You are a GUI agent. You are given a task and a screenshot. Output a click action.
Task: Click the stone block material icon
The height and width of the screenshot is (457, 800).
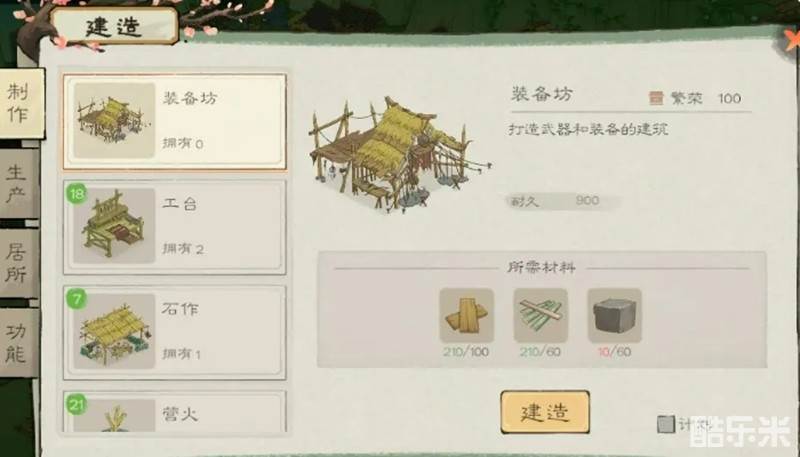[x=614, y=315]
